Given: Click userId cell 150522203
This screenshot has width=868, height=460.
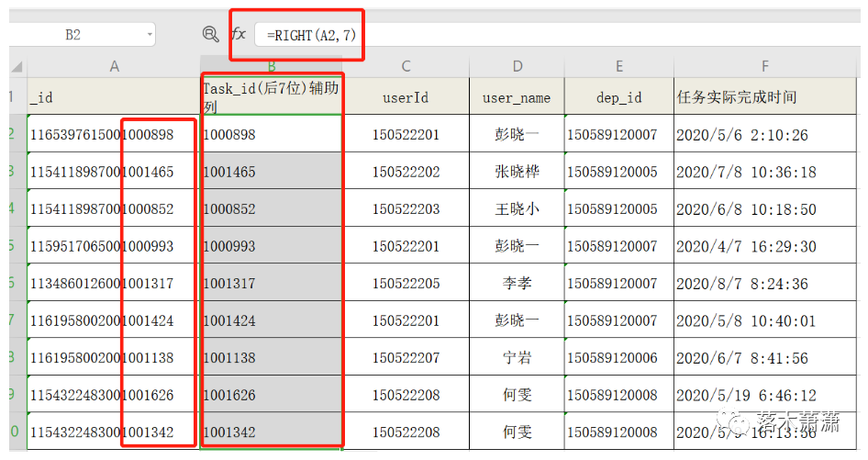Looking at the screenshot, I should pos(406,208).
